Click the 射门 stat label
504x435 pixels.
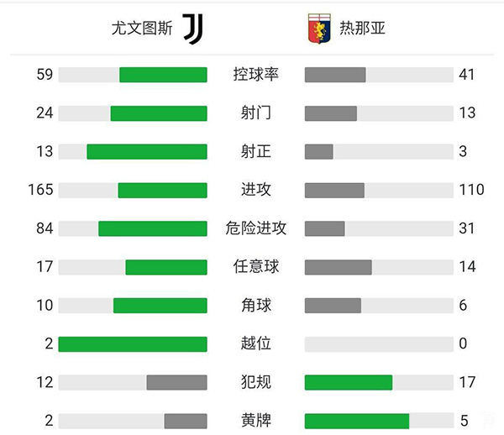(x=256, y=113)
